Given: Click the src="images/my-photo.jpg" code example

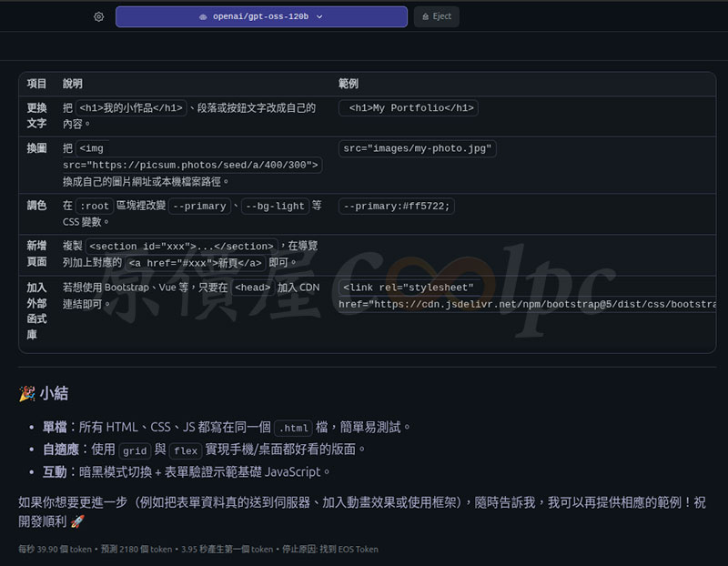Looking at the screenshot, I should pos(417,148).
